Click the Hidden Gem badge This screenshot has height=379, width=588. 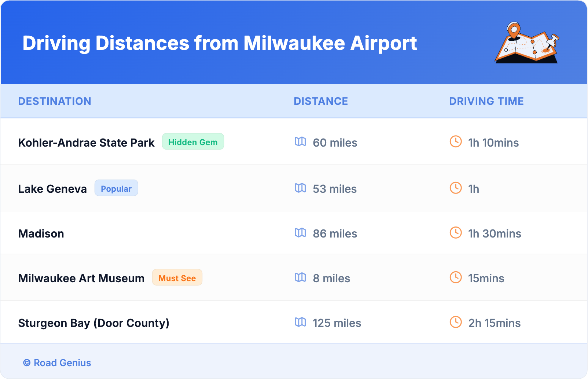[193, 142]
